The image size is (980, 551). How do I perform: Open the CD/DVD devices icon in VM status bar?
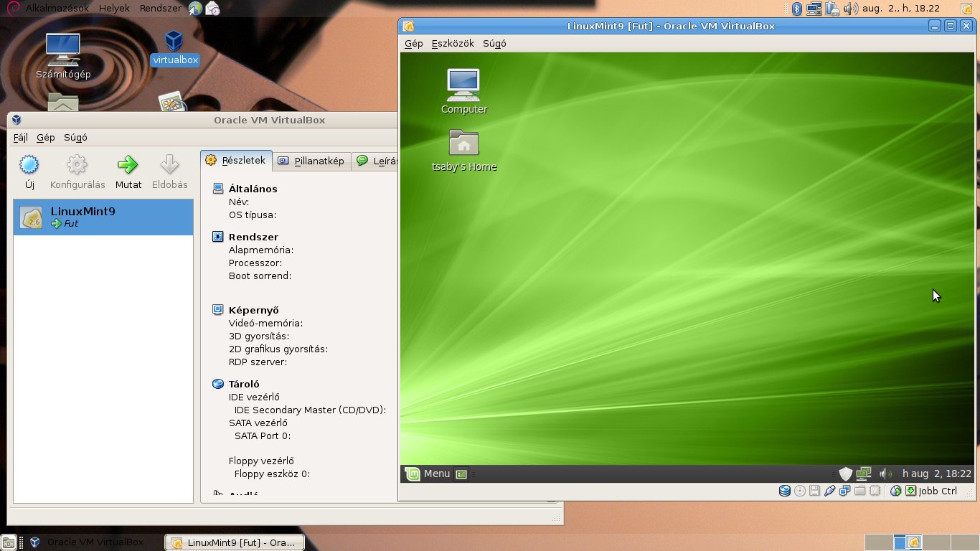pyautogui.click(x=799, y=491)
